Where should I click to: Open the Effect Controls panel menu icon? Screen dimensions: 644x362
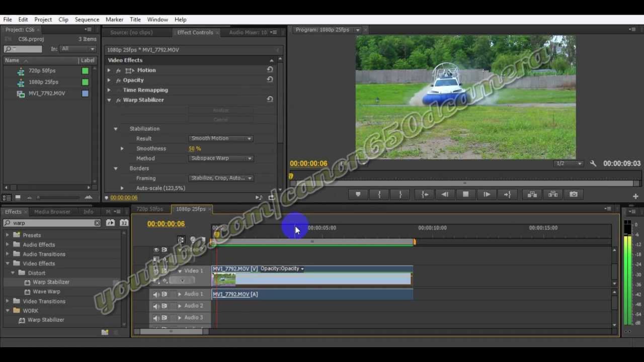point(274,32)
